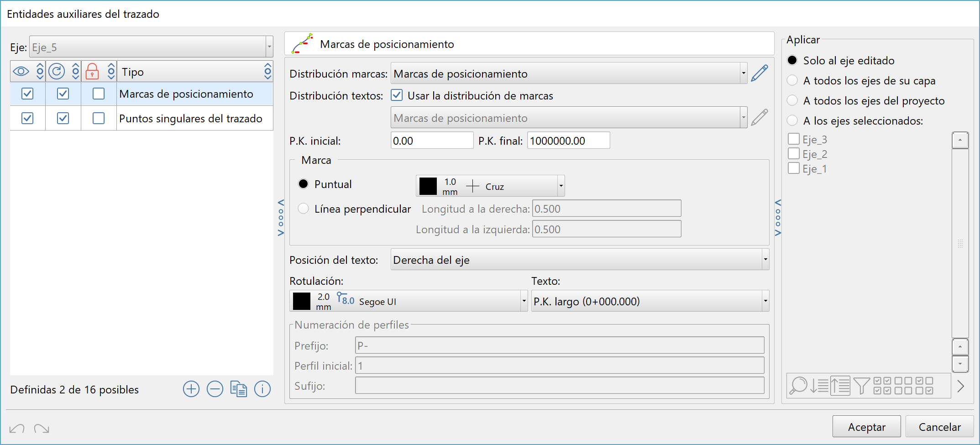Click the black mark color swatch

click(428, 186)
